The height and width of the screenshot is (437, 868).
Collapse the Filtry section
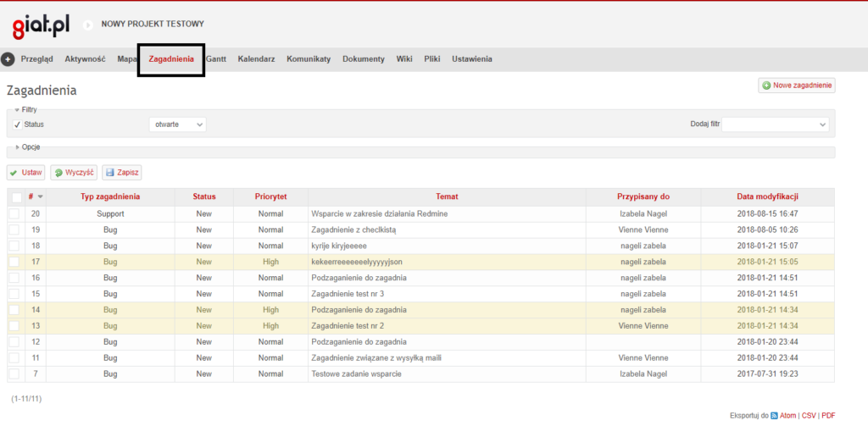pos(25,109)
